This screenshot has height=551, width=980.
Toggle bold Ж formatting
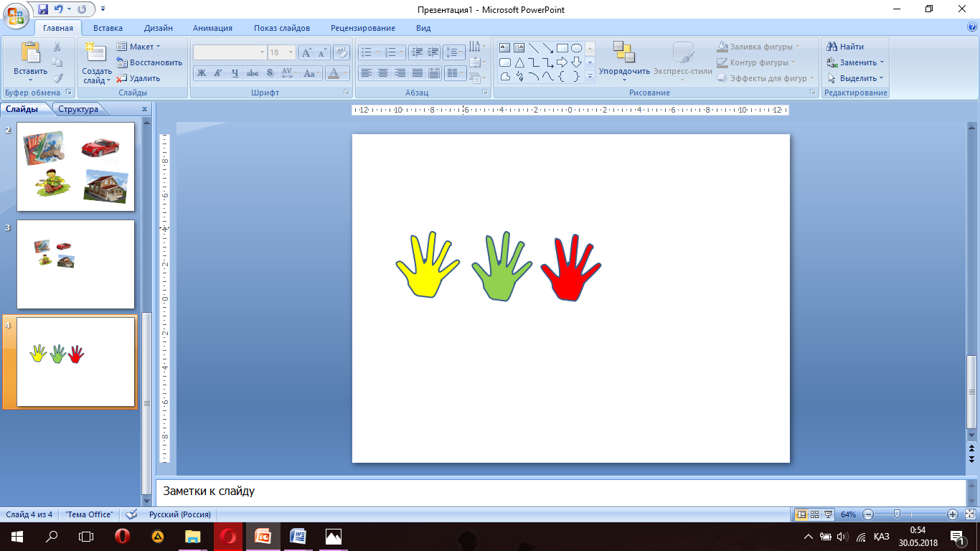[202, 73]
